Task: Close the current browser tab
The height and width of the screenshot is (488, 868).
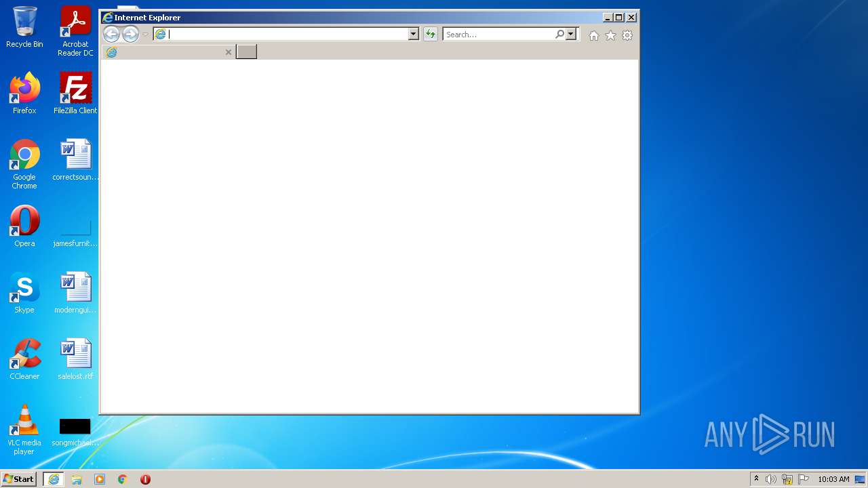Action: (x=229, y=52)
